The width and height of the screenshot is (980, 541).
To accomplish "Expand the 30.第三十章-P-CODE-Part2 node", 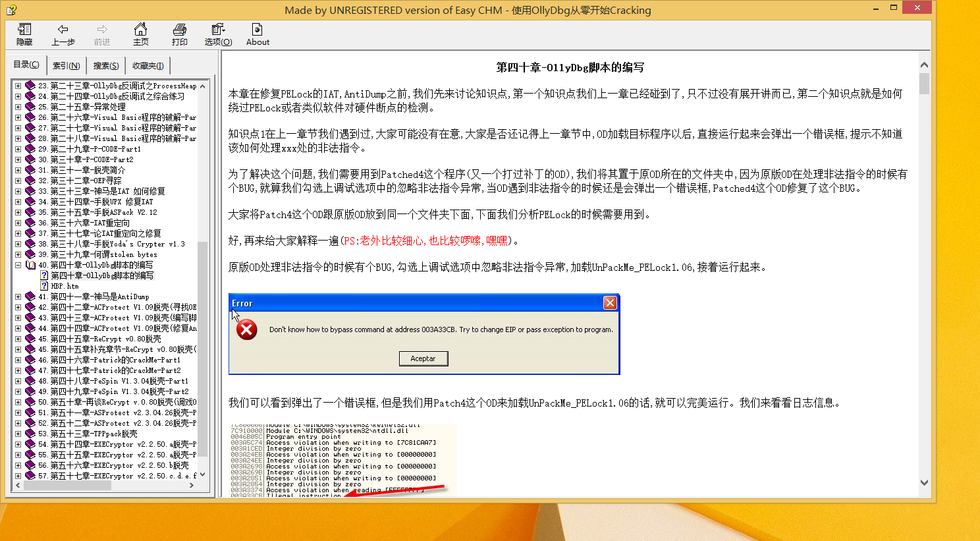I will (x=18, y=159).
